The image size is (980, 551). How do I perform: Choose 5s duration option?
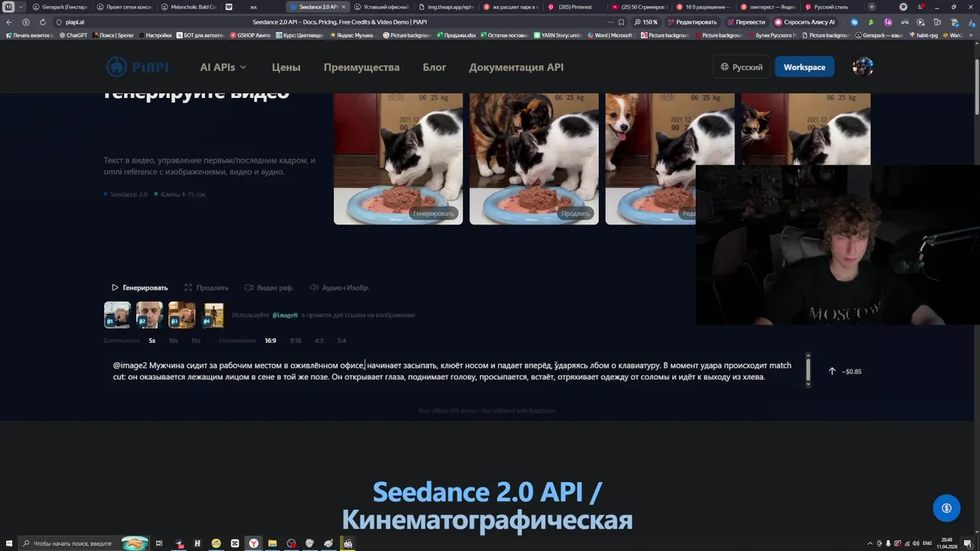coord(152,341)
